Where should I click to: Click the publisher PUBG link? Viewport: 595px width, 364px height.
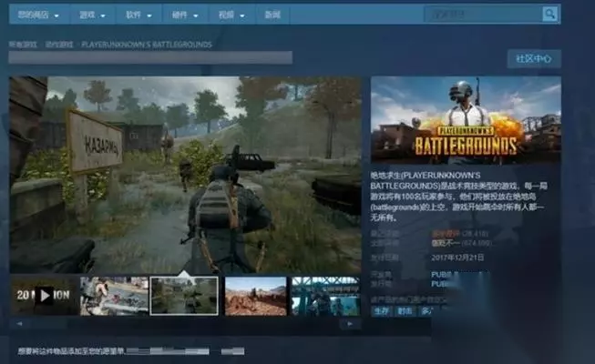440,284
